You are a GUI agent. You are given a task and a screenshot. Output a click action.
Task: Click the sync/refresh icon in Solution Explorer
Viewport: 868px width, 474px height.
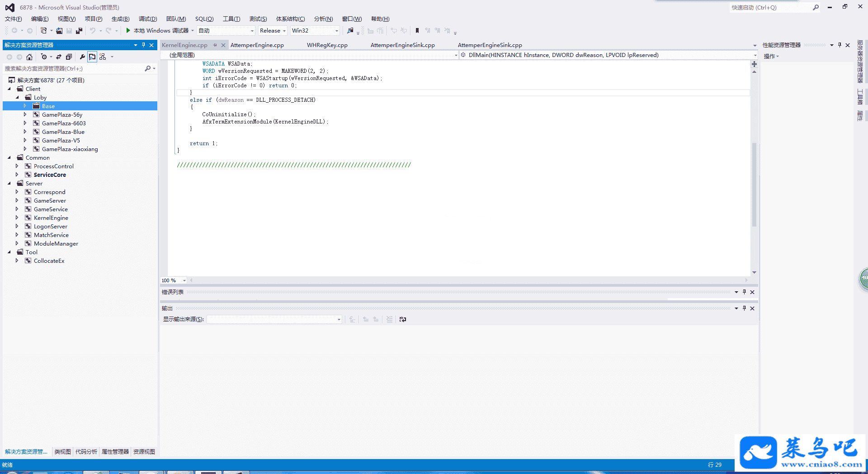click(x=59, y=57)
